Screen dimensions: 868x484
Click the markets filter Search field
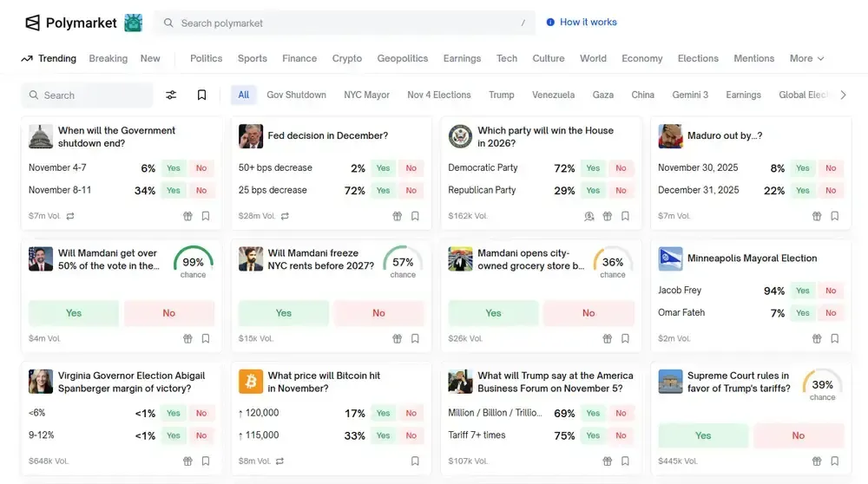coord(87,95)
